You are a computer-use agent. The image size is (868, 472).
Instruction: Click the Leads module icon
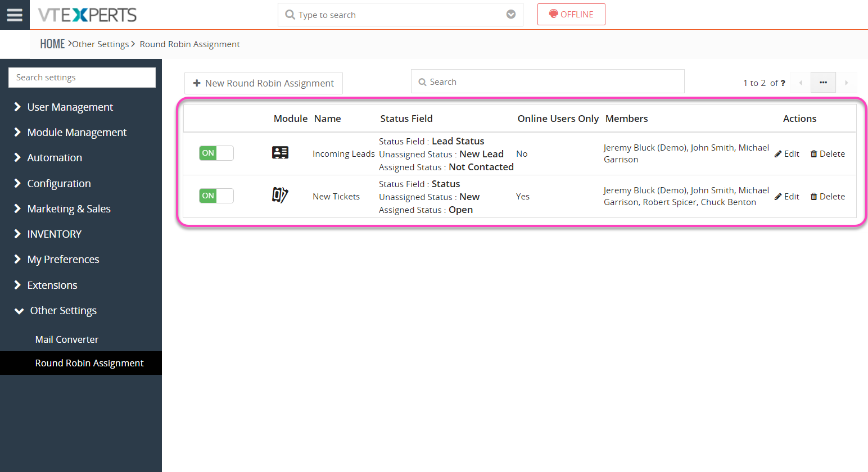(280, 152)
